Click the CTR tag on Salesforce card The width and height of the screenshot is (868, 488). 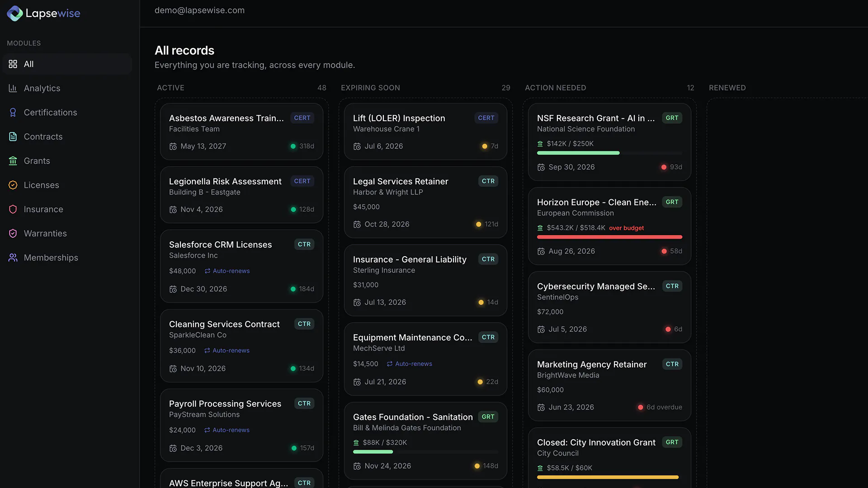304,244
